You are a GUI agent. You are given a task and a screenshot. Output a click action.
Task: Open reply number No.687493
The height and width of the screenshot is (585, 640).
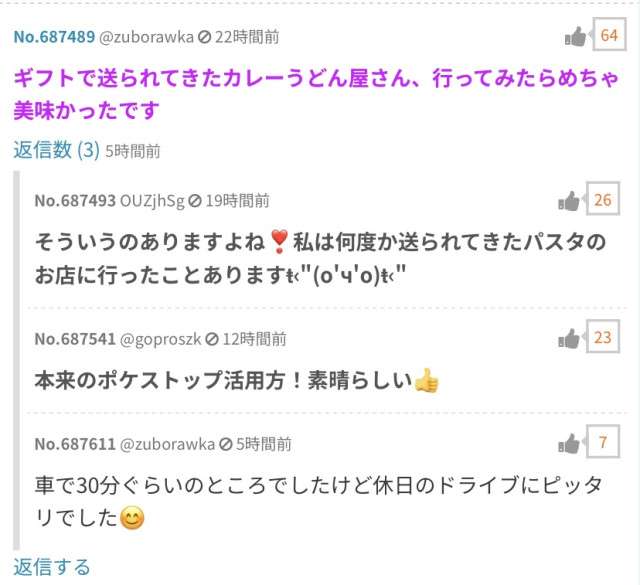click(x=75, y=201)
